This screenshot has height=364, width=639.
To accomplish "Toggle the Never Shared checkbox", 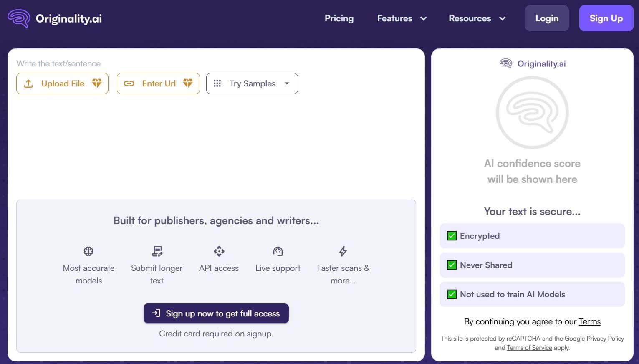I will 452,265.
